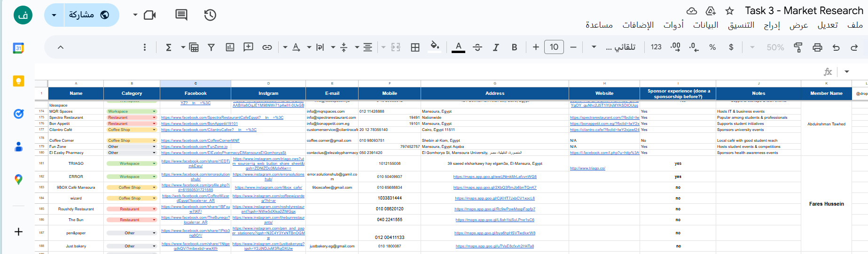Collapse the menus with chevron arrow
Image resolution: width=868 pixels, height=254 pixels.
tap(61, 47)
